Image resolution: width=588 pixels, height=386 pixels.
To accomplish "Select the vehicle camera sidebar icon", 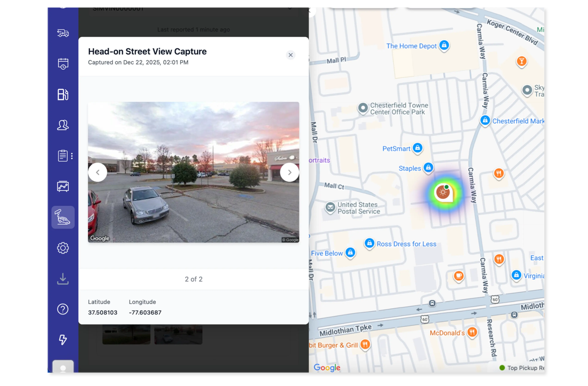I will (63, 217).
